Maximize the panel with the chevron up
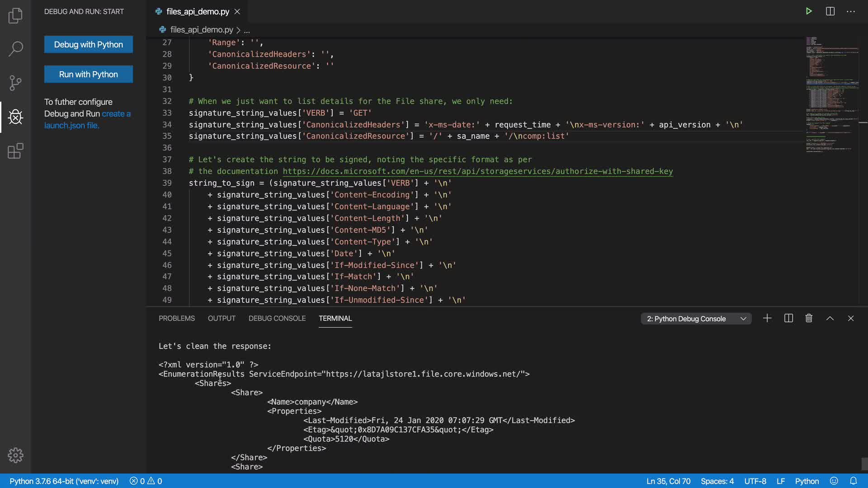Viewport: 868px width, 488px height. tap(830, 319)
